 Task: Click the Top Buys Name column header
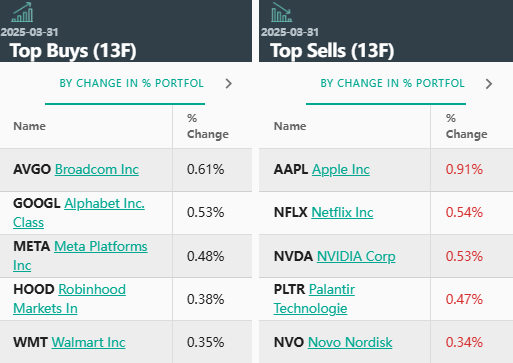[29, 126]
